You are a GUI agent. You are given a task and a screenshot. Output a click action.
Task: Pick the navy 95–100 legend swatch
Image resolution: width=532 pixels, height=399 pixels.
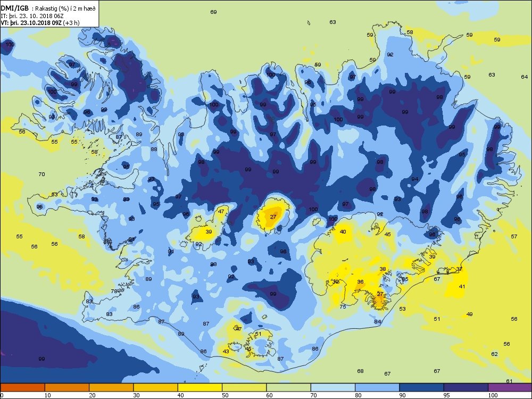(466, 387)
